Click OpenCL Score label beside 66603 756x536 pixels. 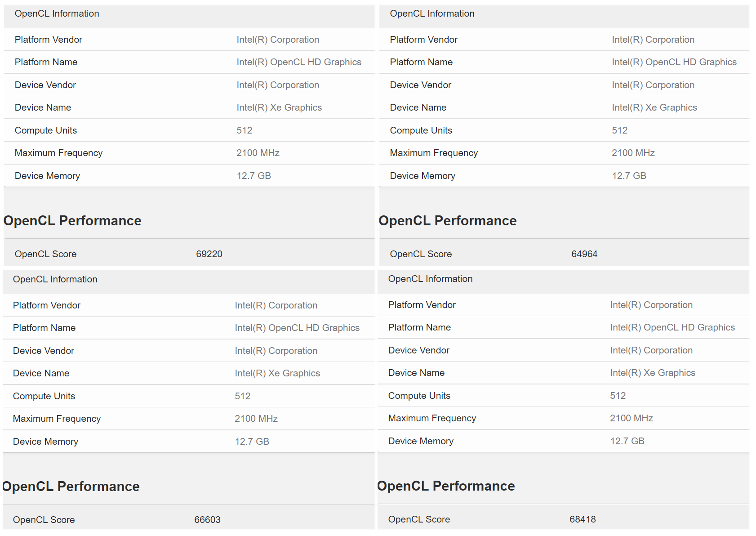tap(44, 520)
